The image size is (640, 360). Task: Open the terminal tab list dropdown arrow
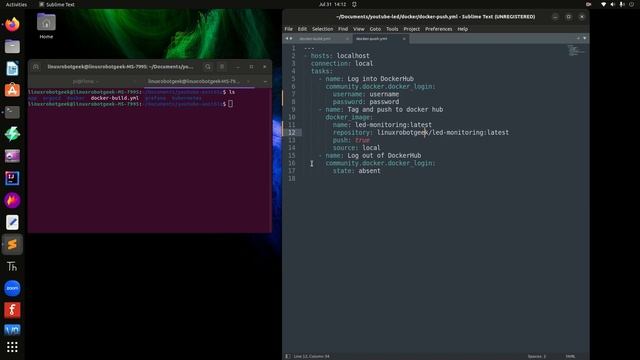265,81
